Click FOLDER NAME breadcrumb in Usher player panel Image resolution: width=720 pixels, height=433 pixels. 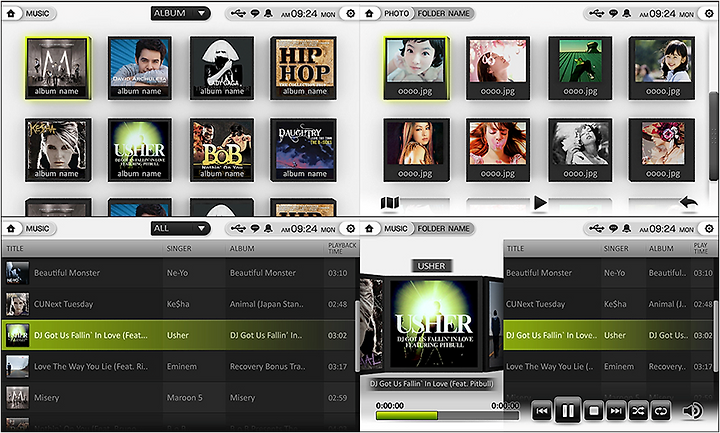click(443, 228)
